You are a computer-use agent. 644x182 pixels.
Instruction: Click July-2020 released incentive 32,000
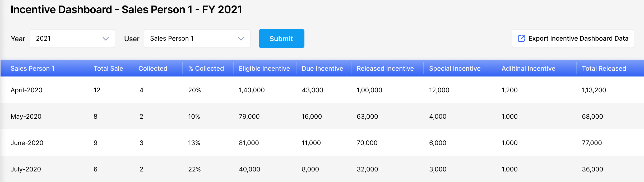[367, 169]
